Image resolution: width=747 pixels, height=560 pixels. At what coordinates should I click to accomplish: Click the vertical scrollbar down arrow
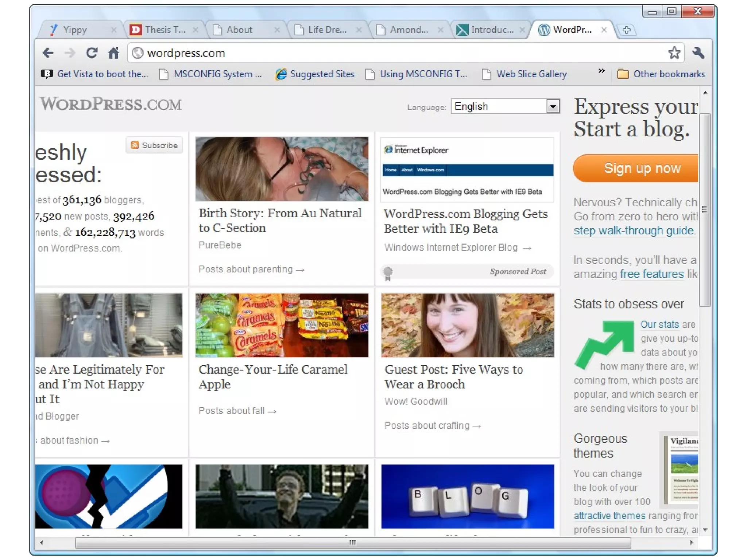(705, 530)
